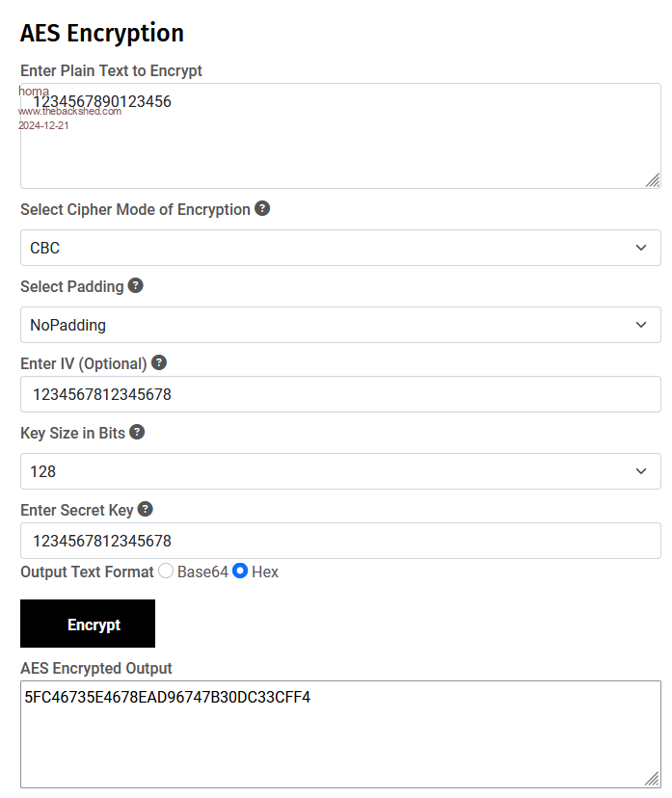Click the 'Enter Plain Text to Encrypt' label
This screenshot has width=672, height=798.
click(111, 70)
